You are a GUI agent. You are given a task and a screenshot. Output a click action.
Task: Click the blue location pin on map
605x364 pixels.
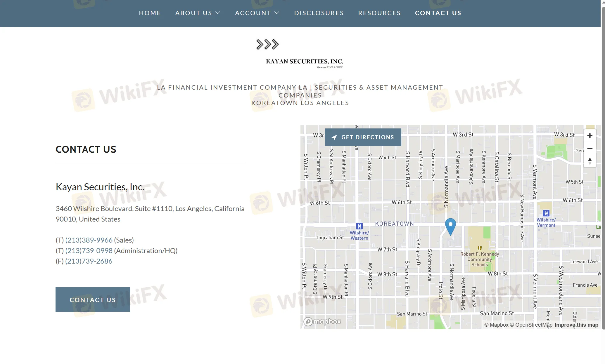pyautogui.click(x=450, y=227)
